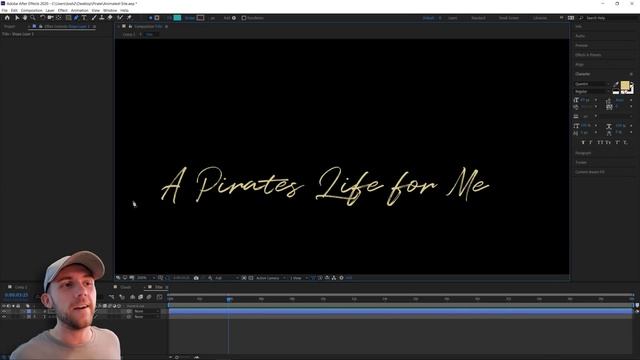The image size is (640, 360).
Task: Open the Regular font style dropdown
Action: pyautogui.click(x=592, y=92)
